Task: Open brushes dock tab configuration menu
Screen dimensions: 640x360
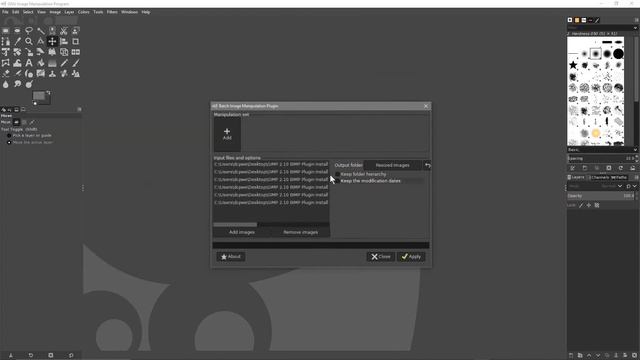Action: coord(636,20)
